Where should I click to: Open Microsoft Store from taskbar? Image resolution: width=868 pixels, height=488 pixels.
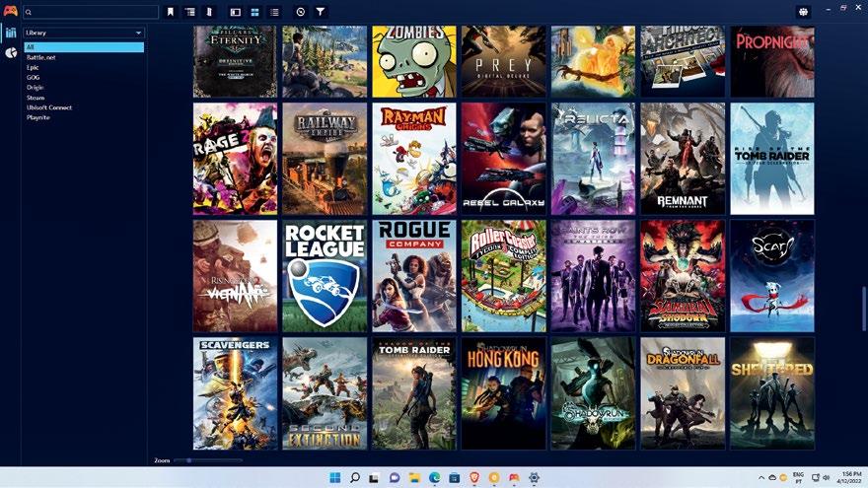(x=455, y=477)
